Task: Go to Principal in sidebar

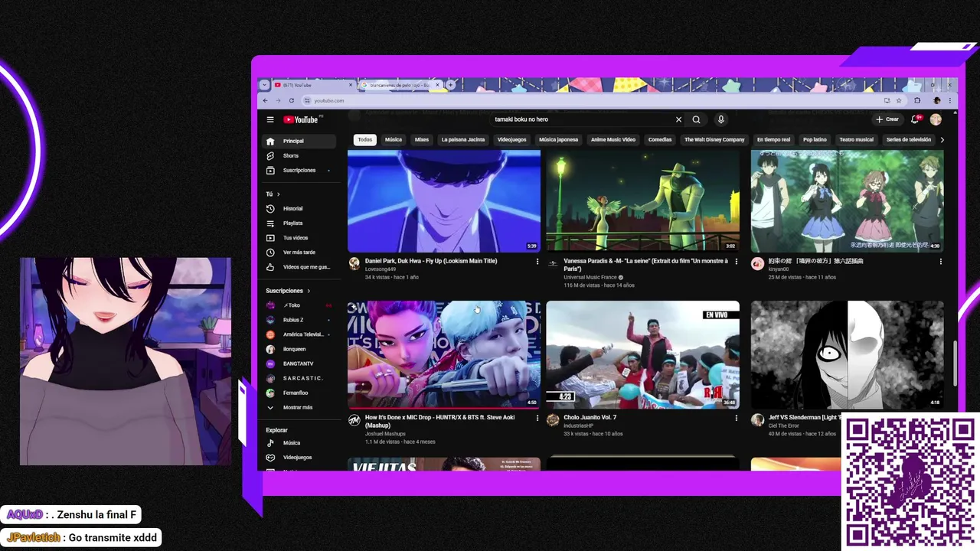Action: coord(299,141)
